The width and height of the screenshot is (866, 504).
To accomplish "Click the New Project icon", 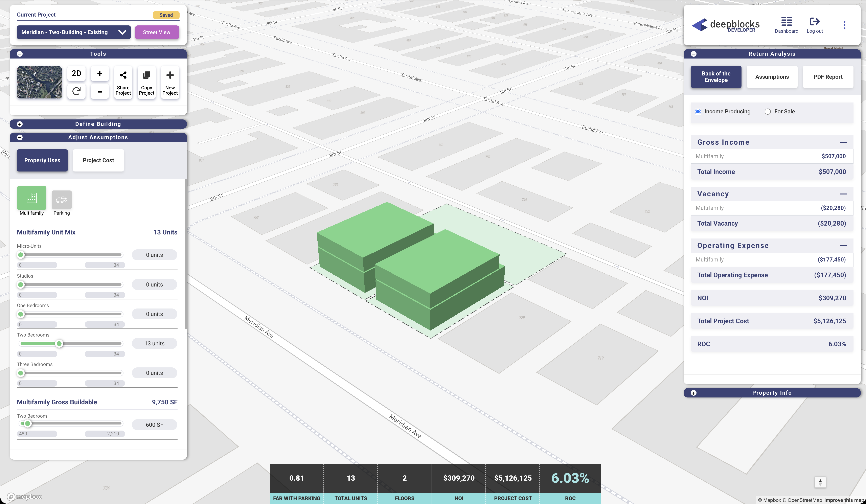I will (170, 82).
